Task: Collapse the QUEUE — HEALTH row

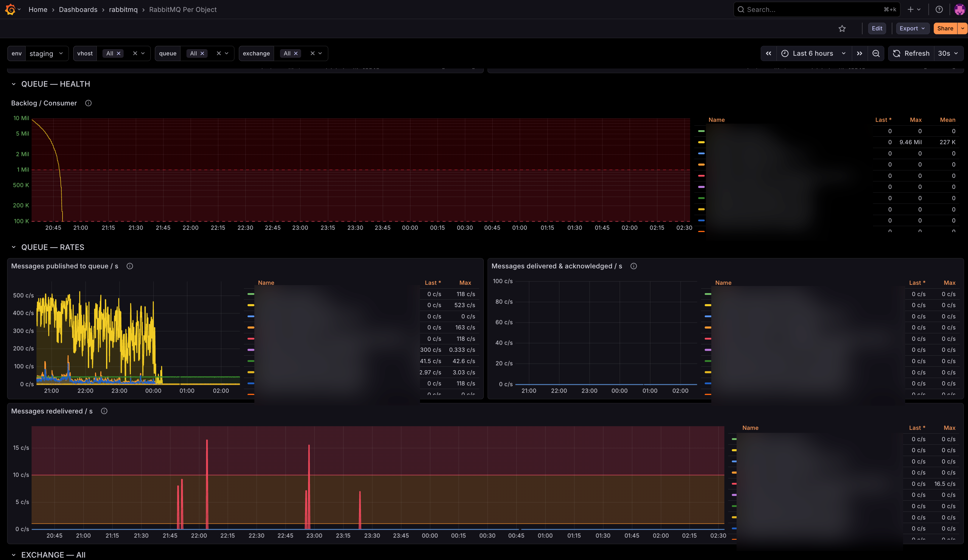Action: (x=13, y=84)
